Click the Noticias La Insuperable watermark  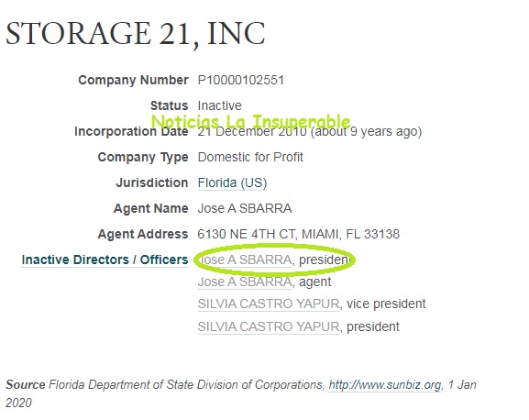pos(251,121)
